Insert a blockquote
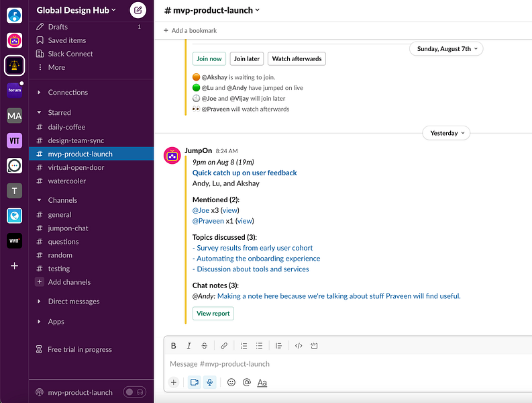The width and height of the screenshot is (532, 403). 278,346
